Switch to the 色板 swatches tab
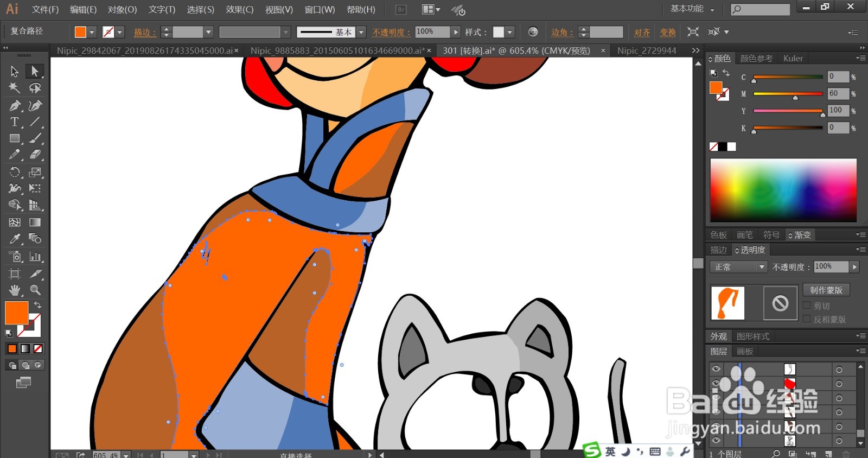 pos(719,234)
